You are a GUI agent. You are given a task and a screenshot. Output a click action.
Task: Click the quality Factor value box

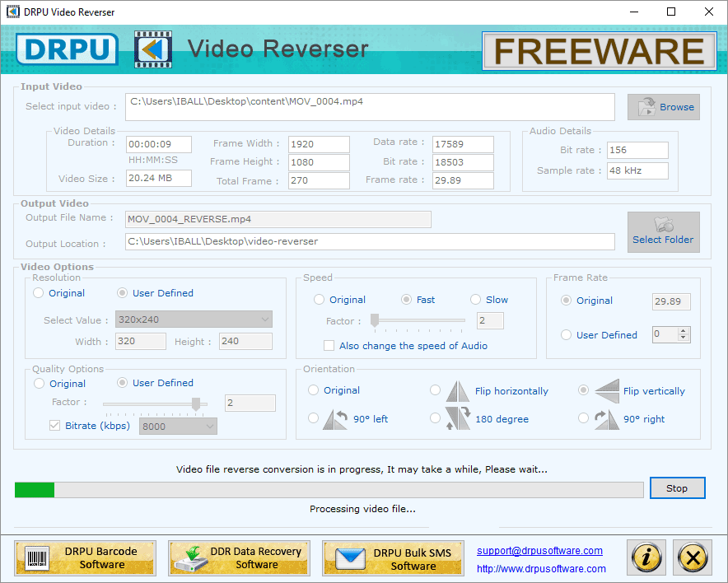(x=250, y=403)
